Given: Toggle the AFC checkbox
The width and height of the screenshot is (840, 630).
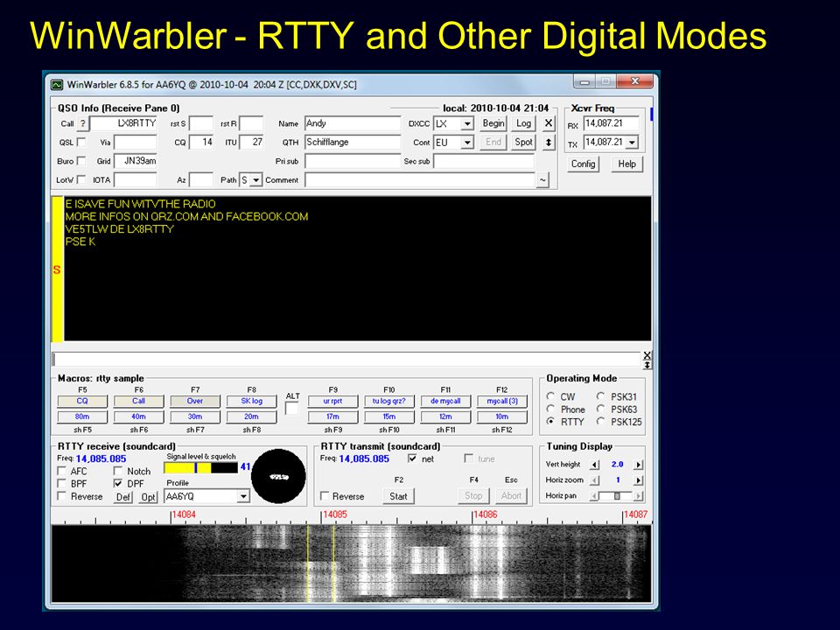Looking at the screenshot, I should (x=61, y=471).
